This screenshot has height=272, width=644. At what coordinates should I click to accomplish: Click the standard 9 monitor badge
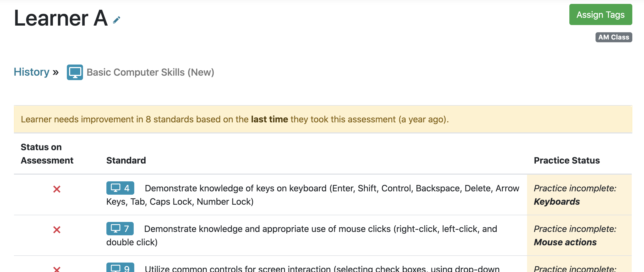(x=120, y=268)
